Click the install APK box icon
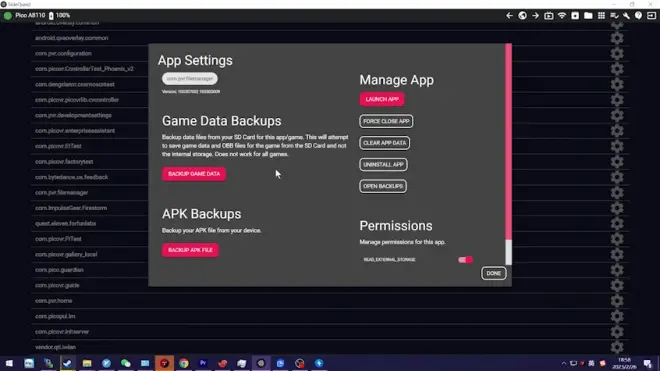 point(575,16)
